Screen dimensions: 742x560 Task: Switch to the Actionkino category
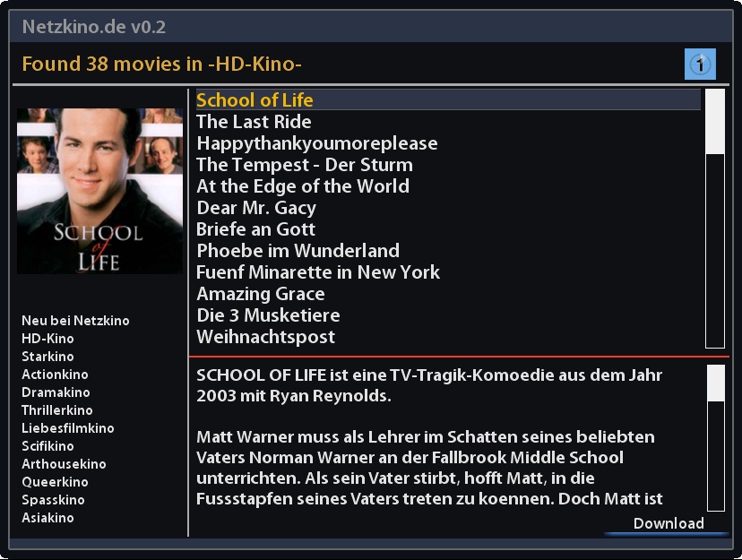point(55,375)
